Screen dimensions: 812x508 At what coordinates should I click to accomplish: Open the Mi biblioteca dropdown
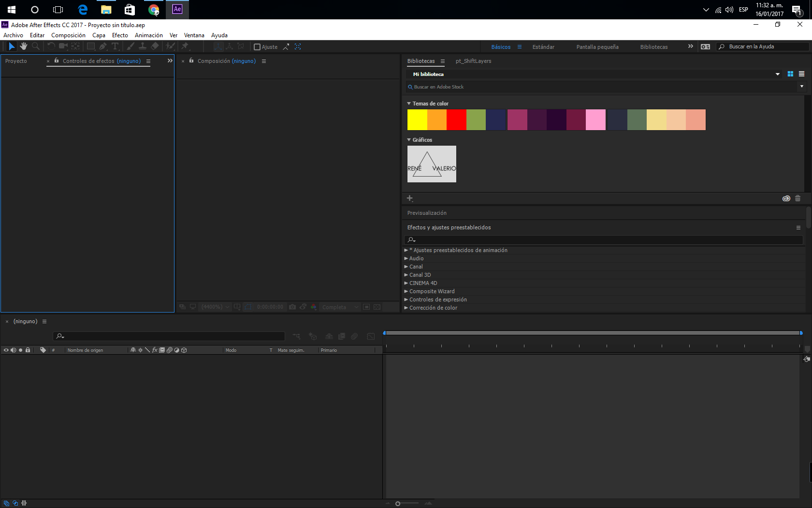pyautogui.click(x=778, y=74)
